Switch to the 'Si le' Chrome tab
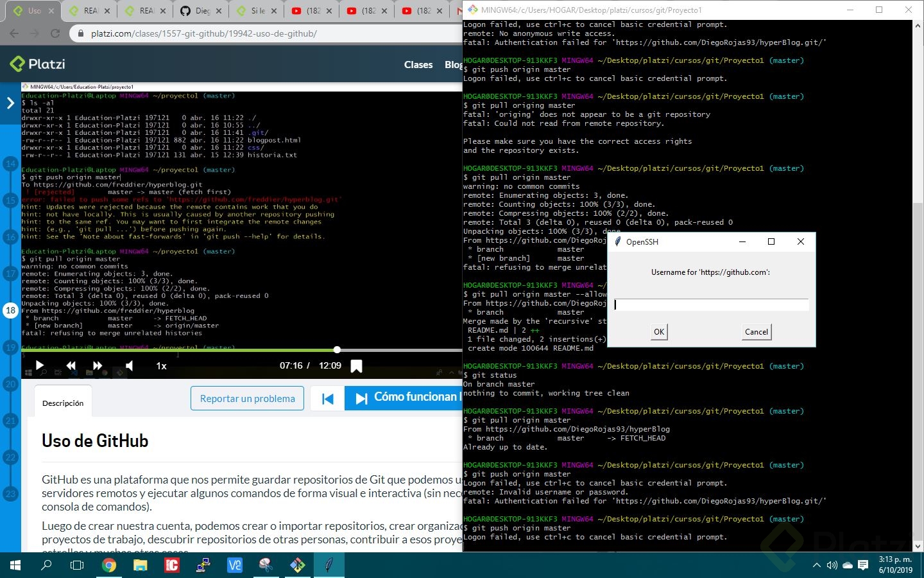This screenshot has height=578, width=924. point(257,10)
